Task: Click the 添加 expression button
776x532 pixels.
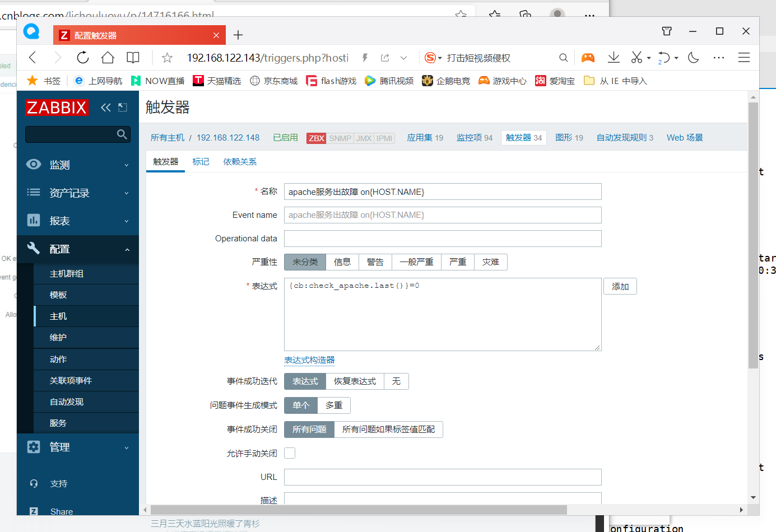Action: [x=620, y=287]
